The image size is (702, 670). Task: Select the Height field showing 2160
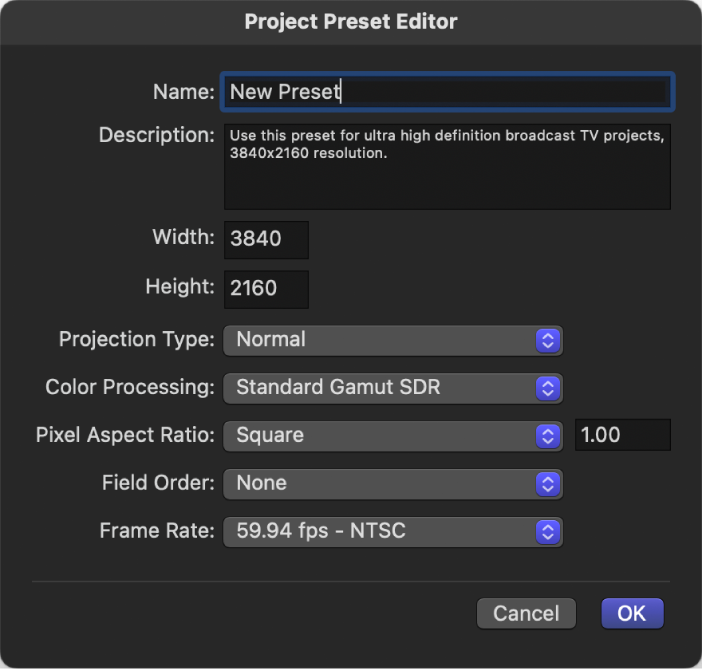pos(266,289)
